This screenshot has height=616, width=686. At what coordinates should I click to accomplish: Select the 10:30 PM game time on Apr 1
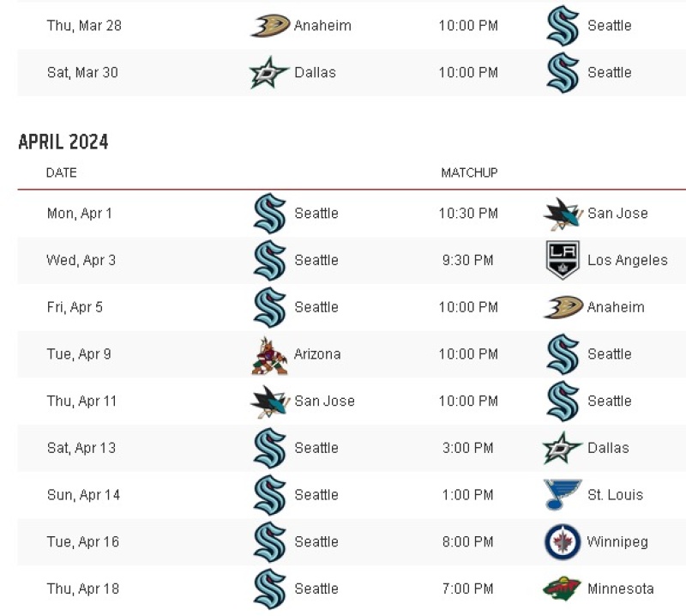tap(468, 214)
